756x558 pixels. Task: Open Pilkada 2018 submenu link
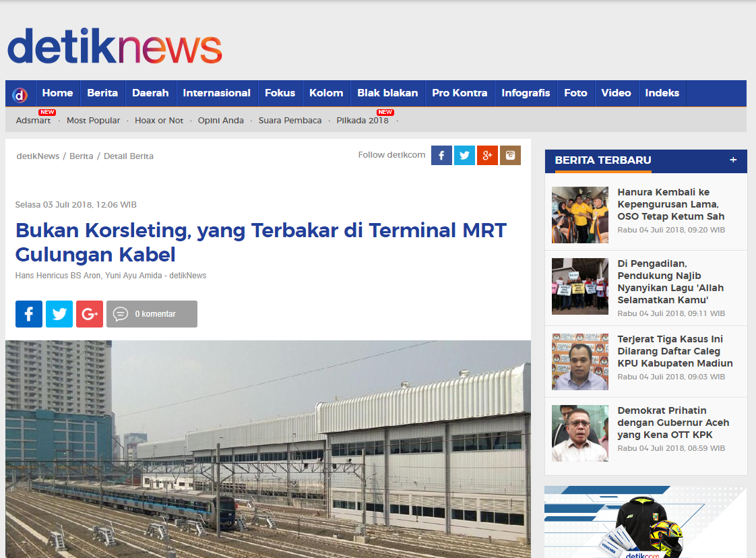click(363, 121)
